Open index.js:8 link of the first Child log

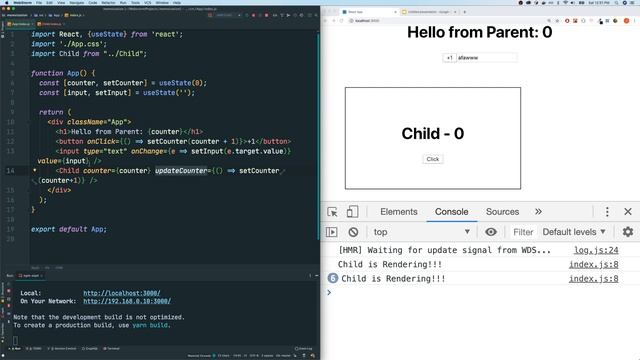pyautogui.click(x=593, y=264)
